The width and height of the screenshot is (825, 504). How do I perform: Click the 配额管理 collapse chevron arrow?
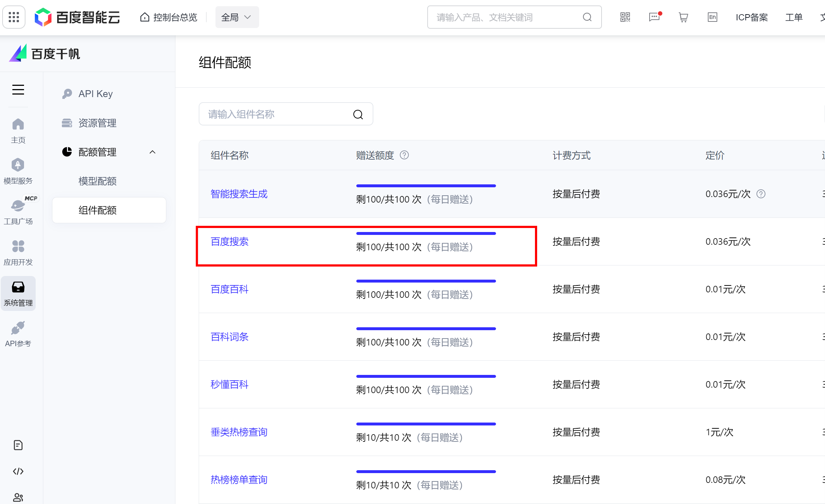point(152,152)
